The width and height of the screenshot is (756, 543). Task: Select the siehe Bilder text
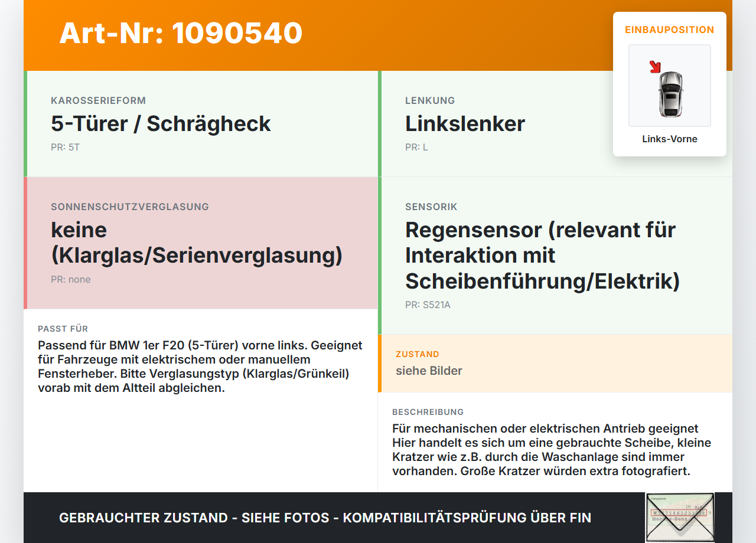429,371
